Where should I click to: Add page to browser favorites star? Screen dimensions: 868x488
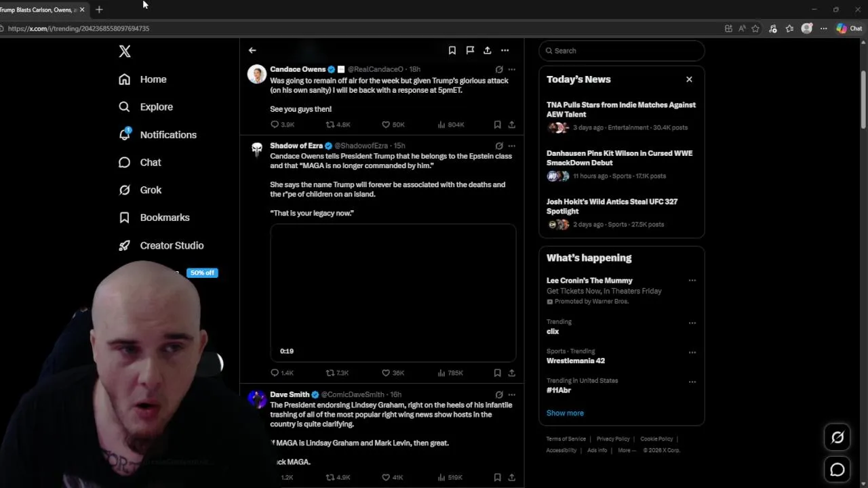[755, 28]
